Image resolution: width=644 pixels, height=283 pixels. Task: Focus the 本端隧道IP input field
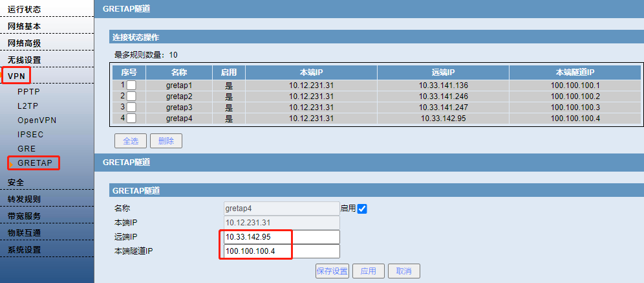[x=281, y=251]
